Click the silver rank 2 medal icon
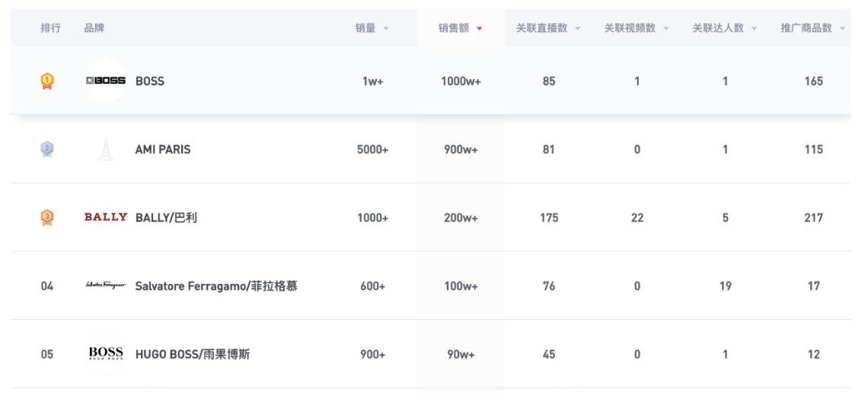Image resolution: width=868 pixels, height=399 pixels. (47, 149)
